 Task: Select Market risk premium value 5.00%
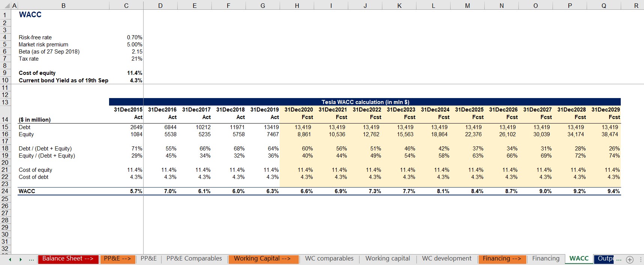coord(134,45)
